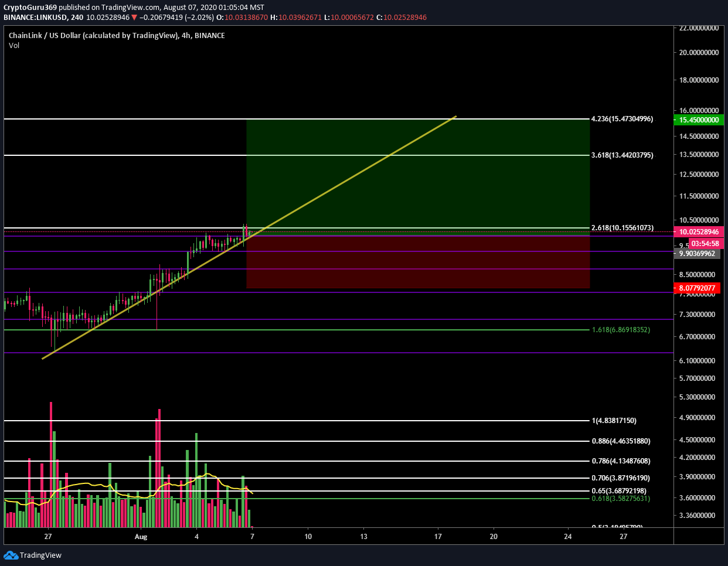This screenshot has height=566, width=728.
Task: Select the 0.65(3.68792198) Fibonacci label
Action: (619, 491)
